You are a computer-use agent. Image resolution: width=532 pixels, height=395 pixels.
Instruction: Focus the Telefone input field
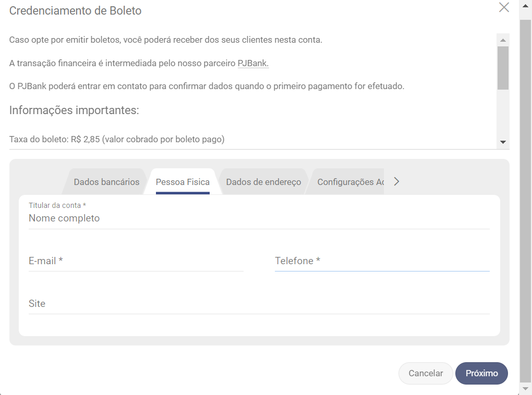[x=382, y=261]
